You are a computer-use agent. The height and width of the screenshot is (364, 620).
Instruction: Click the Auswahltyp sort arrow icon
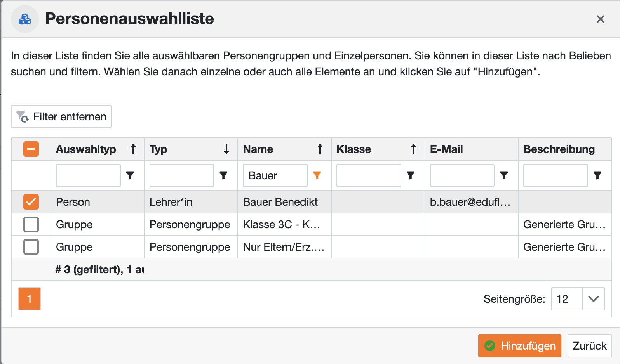pos(133,149)
